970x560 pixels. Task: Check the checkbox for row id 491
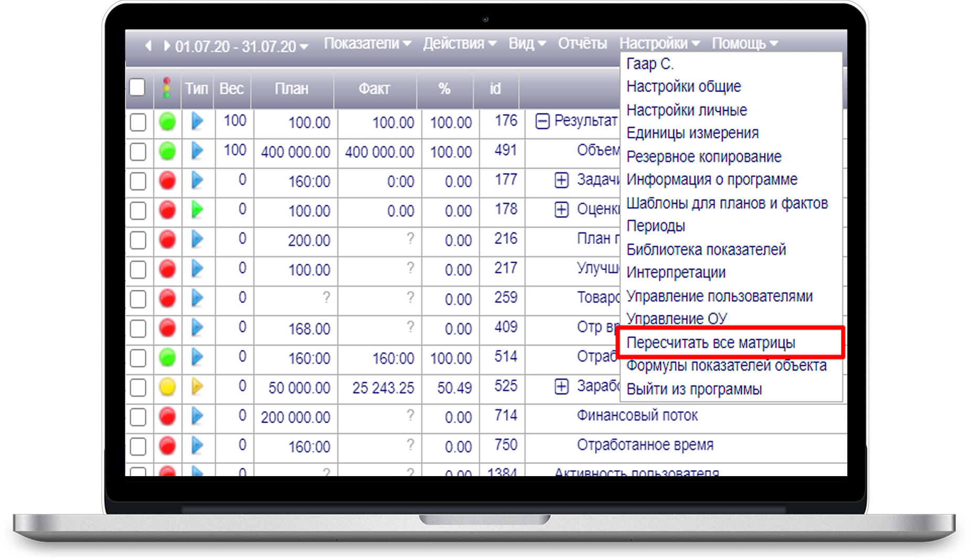138,152
